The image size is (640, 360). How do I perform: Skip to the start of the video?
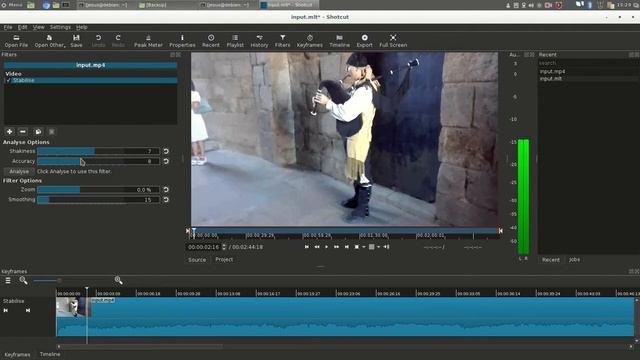click(307, 247)
